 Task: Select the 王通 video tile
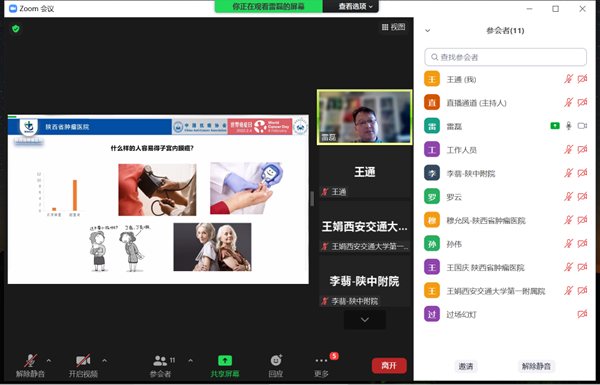pos(365,173)
